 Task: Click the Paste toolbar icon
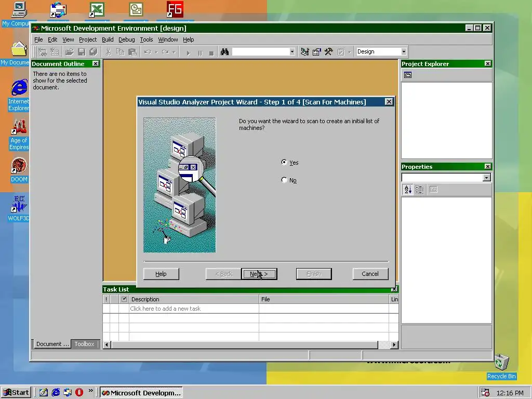132,52
